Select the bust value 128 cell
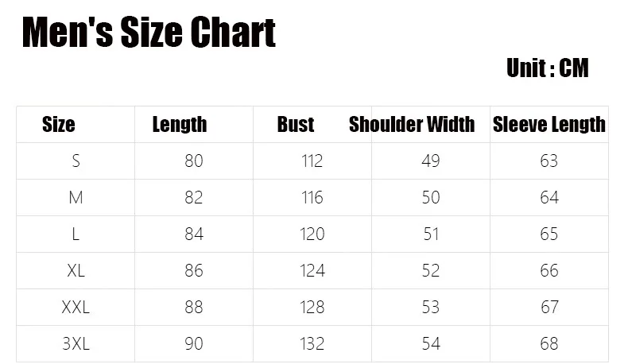The width and height of the screenshot is (628, 364). coord(312,307)
